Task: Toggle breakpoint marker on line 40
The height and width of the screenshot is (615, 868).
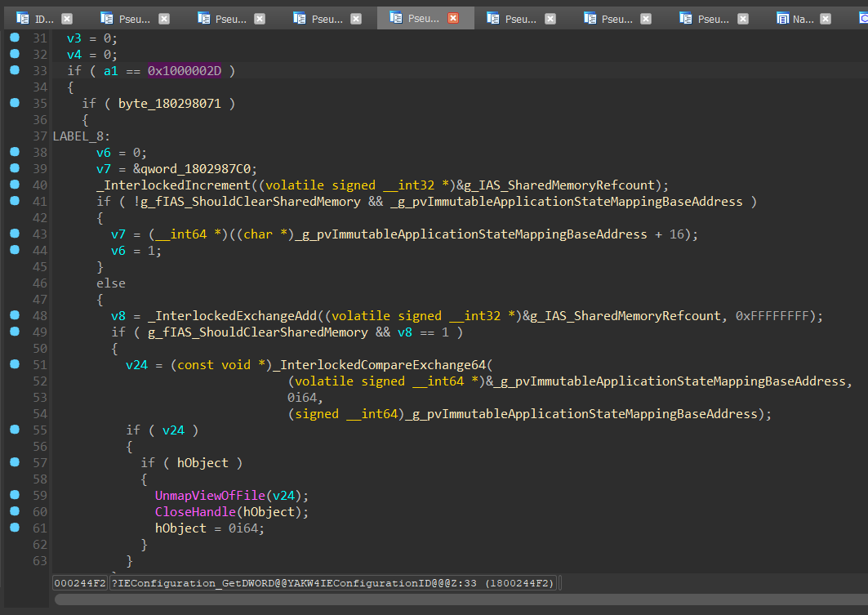Action: pos(14,185)
